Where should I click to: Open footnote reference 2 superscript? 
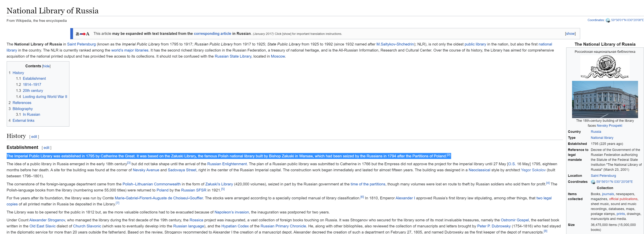point(448,155)
